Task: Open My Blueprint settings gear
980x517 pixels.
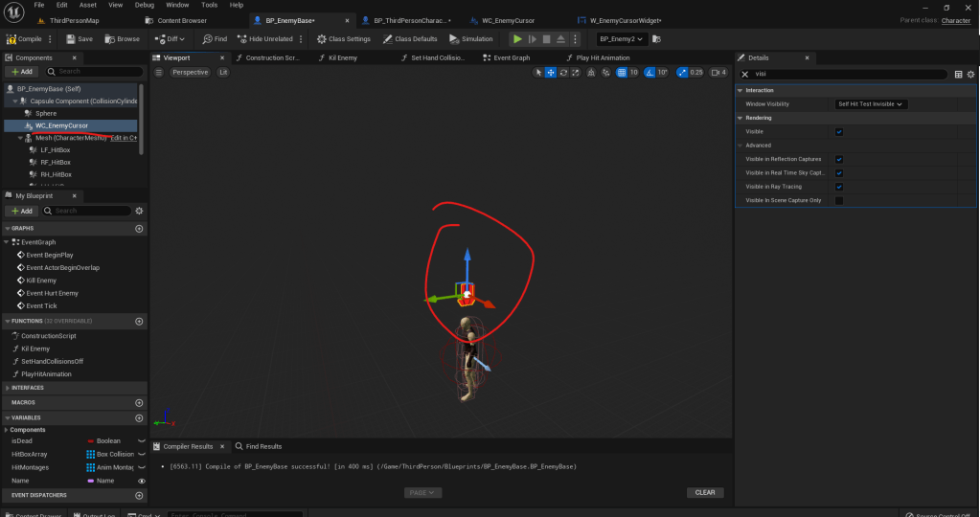Action: tap(139, 211)
